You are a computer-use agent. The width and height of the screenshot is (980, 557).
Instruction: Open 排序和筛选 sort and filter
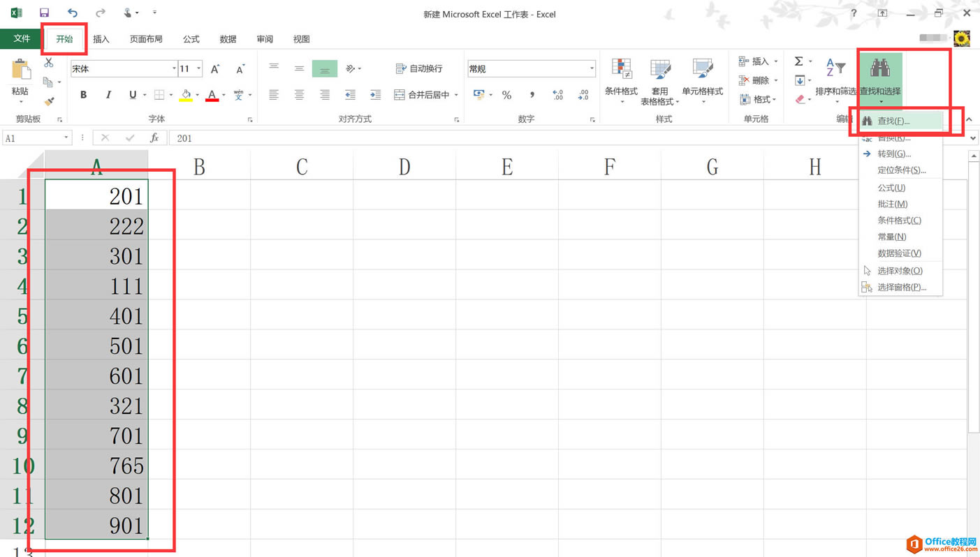pyautogui.click(x=836, y=80)
